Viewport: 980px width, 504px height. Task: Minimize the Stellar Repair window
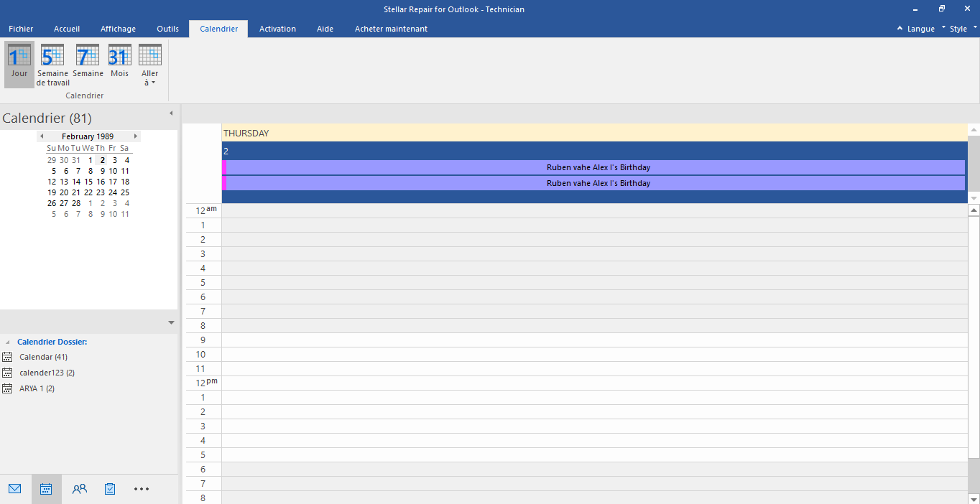[915, 9]
